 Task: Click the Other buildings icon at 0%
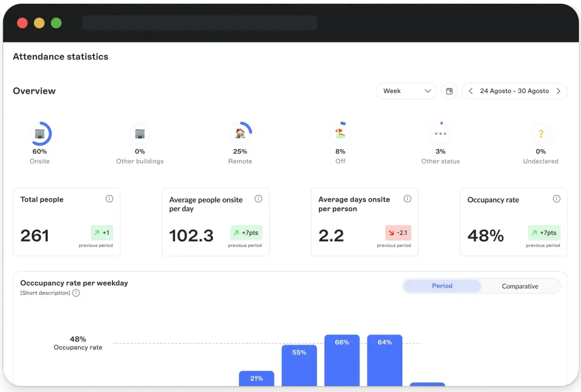140,134
